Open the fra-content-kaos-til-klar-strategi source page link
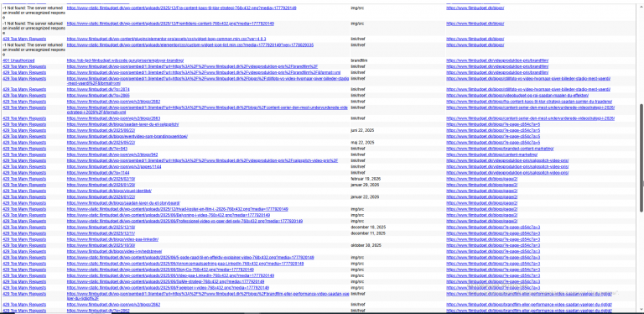 tap(529, 102)
